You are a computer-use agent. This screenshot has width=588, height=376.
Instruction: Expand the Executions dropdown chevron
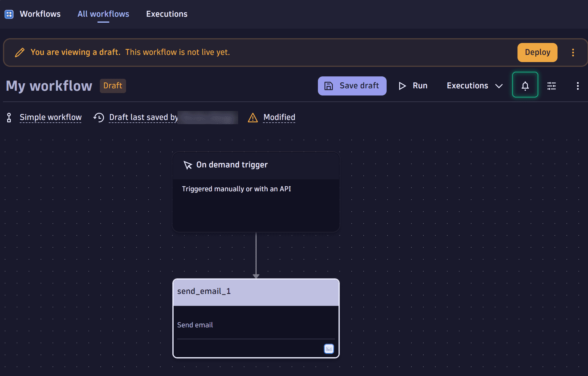499,86
